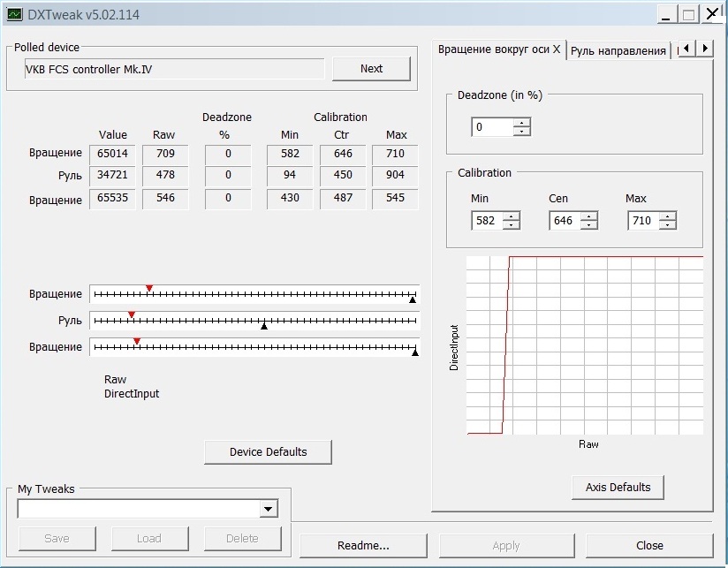Switch to the Руль направления tab
The height and width of the screenshot is (568, 728).
(x=618, y=50)
